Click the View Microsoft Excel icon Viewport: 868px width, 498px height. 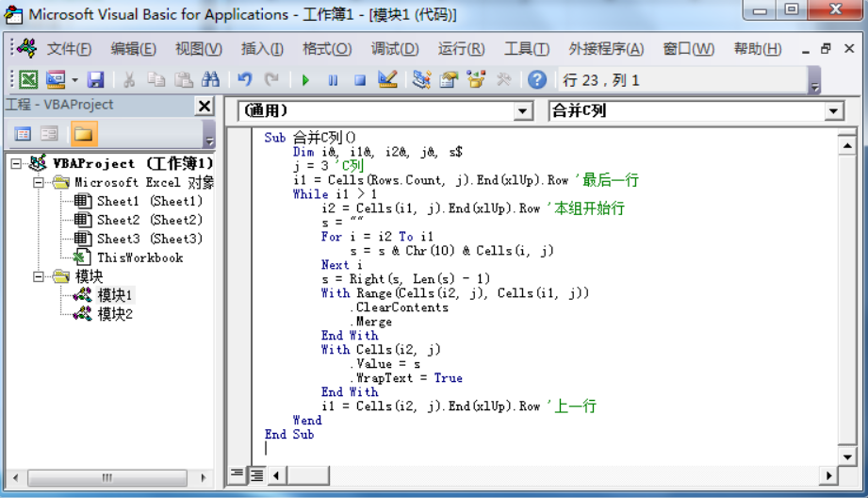pos(28,80)
